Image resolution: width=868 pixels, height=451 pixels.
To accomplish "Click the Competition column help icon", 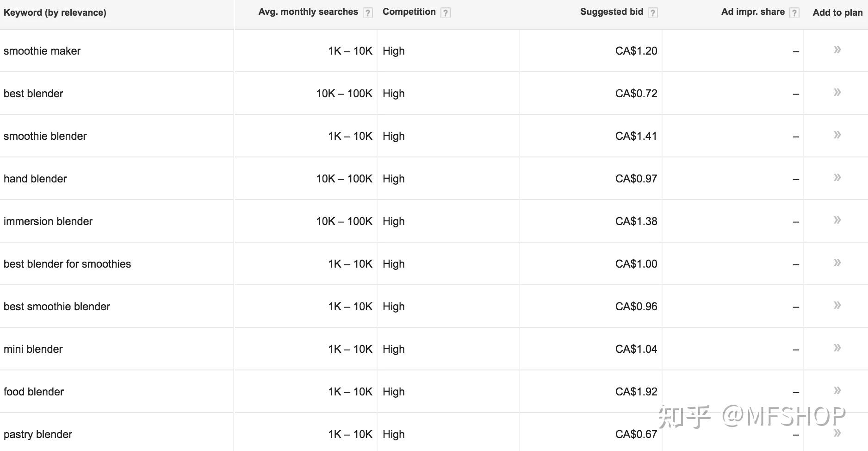I will [445, 13].
